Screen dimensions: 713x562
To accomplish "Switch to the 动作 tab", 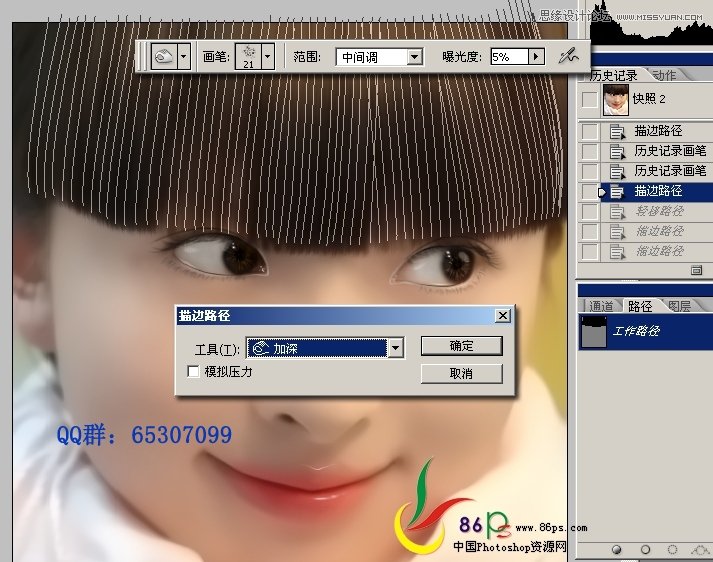I will click(x=664, y=75).
